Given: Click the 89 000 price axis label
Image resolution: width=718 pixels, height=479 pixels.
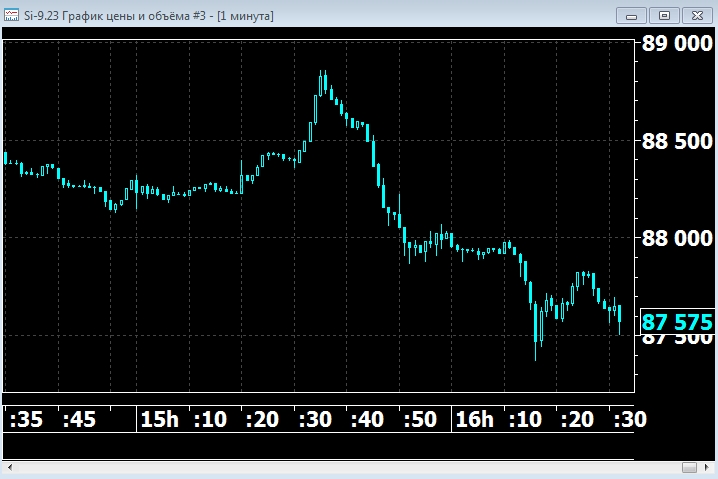Looking at the screenshot, I should pos(676,44).
